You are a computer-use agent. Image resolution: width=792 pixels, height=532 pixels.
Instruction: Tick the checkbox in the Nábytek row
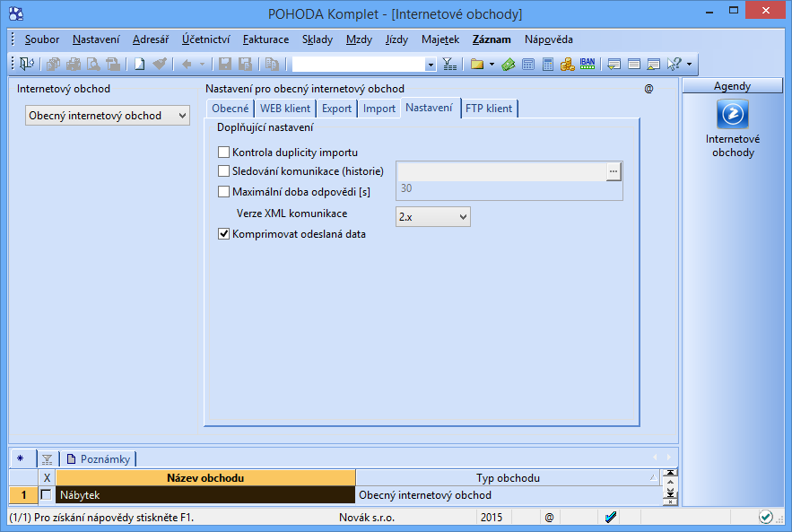pos(46,494)
